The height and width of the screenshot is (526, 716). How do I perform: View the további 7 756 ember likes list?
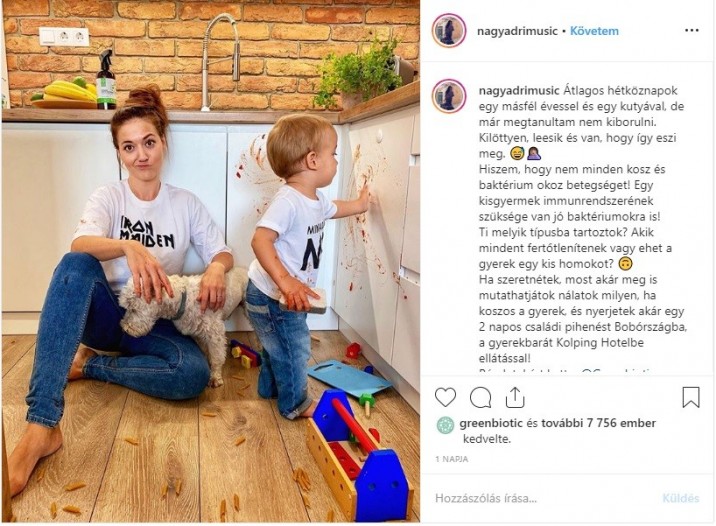coord(599,423)
